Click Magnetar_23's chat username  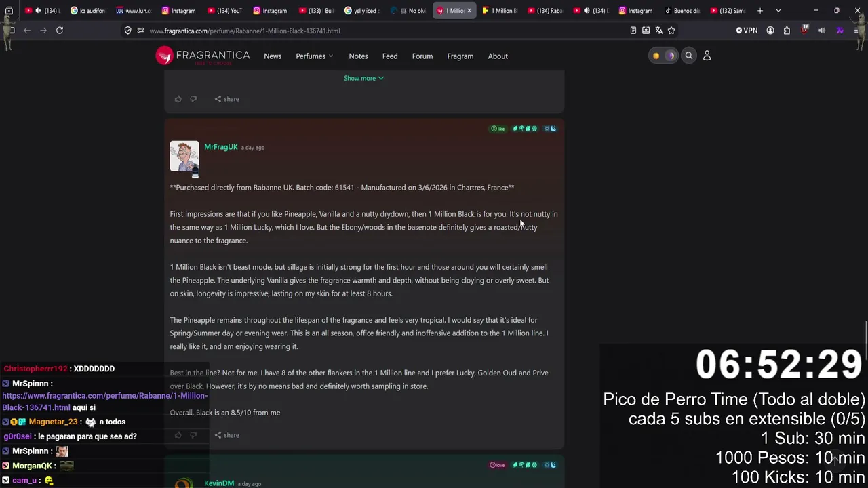click(x=53, y=422)
